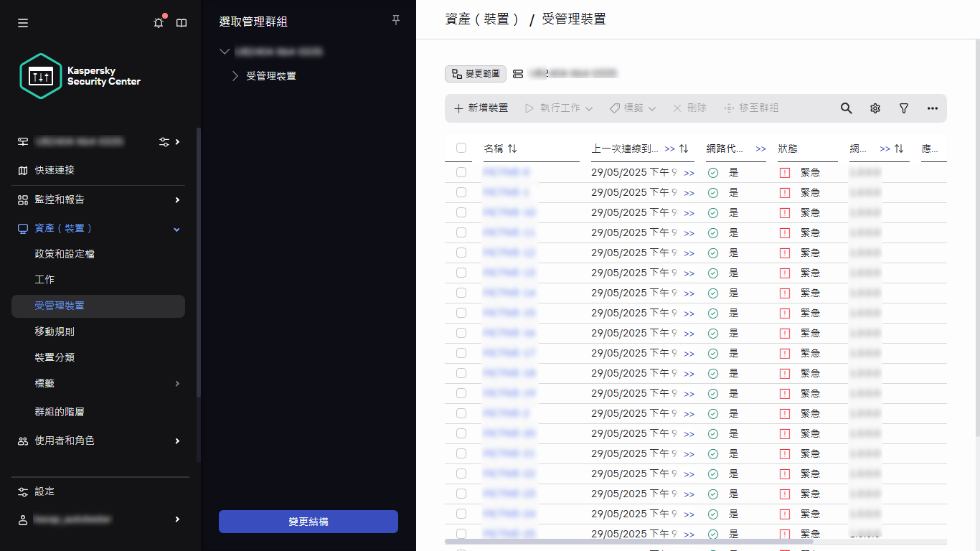The height and width of the screenshot is (551, 980).
Task: Open the column settings gear icon
Action: pos(875,108)
